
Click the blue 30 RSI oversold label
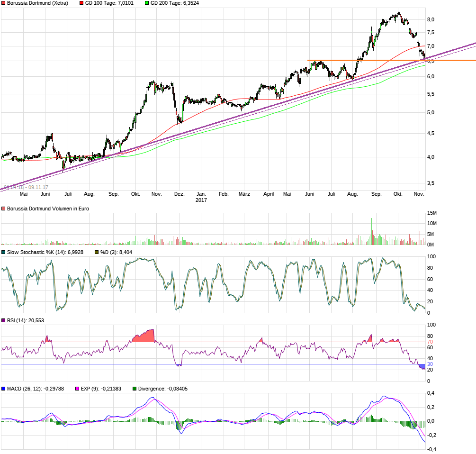pos(430,364)
